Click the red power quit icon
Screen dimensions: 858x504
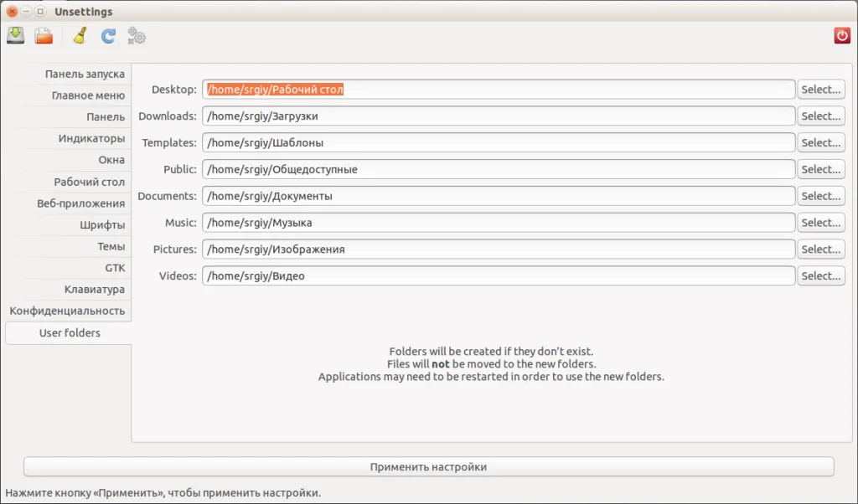pyautogui.click(x=841, y=35)
